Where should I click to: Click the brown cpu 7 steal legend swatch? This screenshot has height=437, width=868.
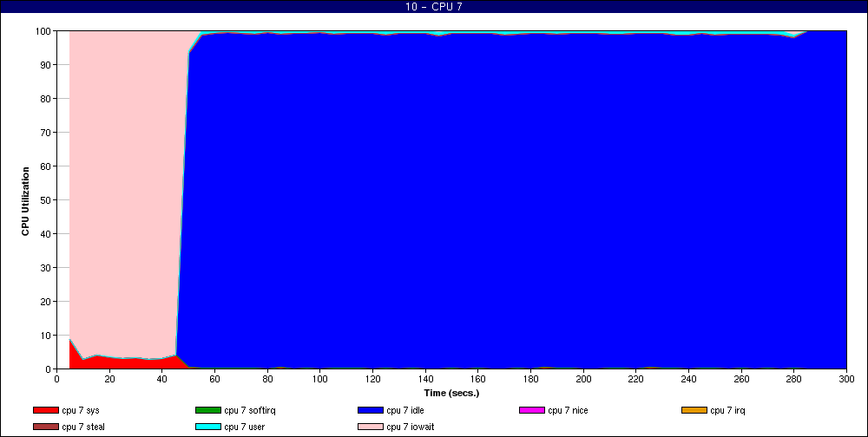46,427
